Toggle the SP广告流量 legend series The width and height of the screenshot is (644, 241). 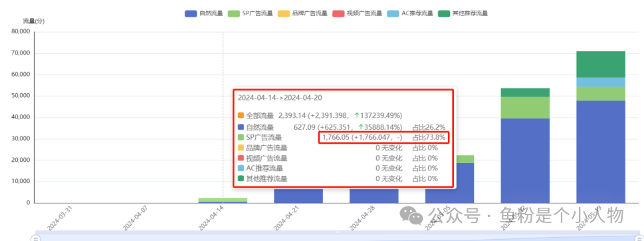[250, 13]
